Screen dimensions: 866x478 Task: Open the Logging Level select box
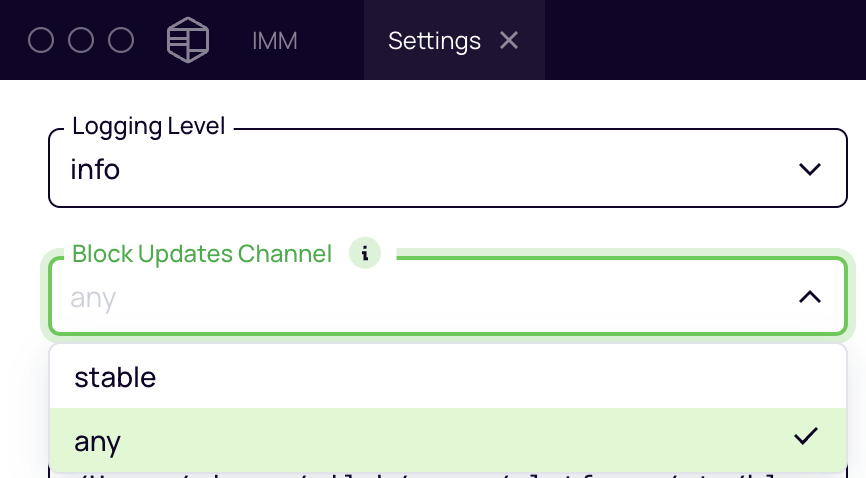(448, 168)
